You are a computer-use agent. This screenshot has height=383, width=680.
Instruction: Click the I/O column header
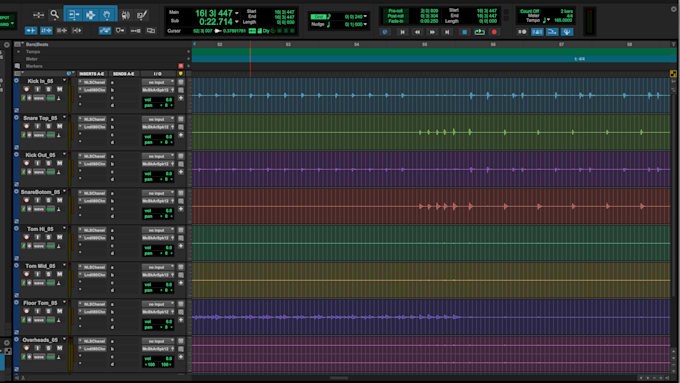[x=157, y=74]
